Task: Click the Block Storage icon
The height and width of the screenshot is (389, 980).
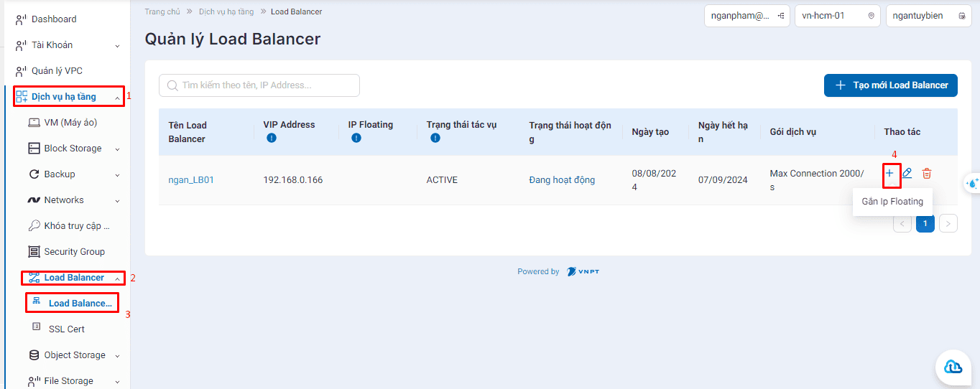Action: coord(34,149)
